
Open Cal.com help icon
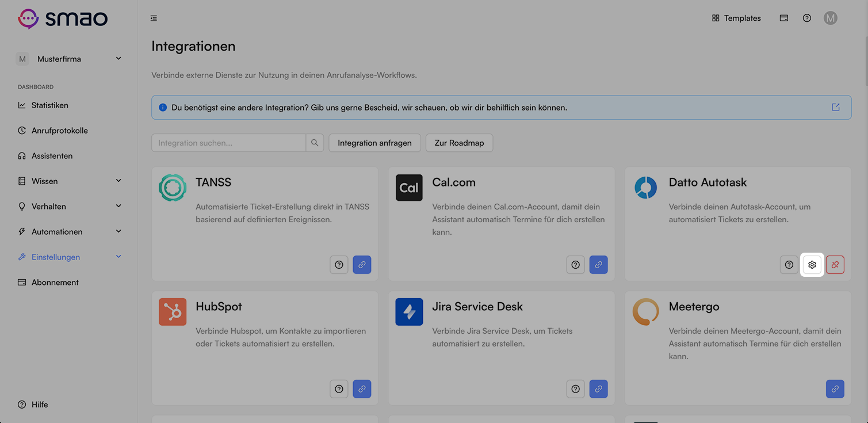click(575, 265)
